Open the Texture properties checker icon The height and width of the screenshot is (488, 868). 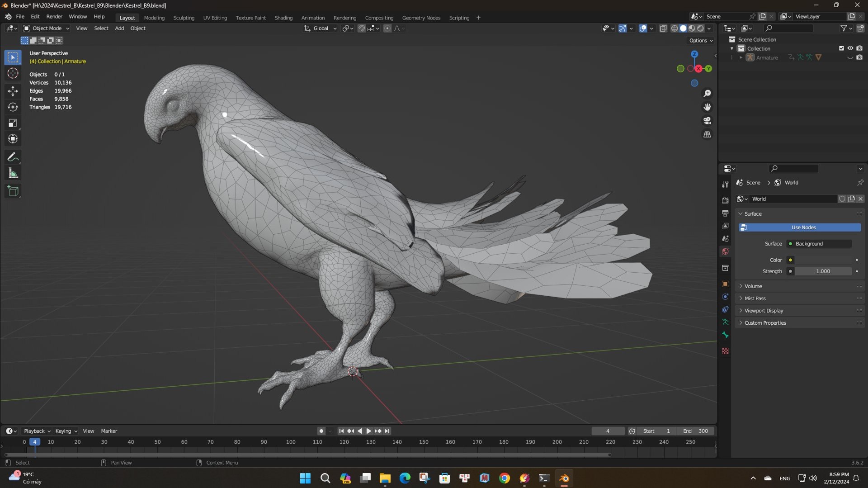(x=725, y=351)
